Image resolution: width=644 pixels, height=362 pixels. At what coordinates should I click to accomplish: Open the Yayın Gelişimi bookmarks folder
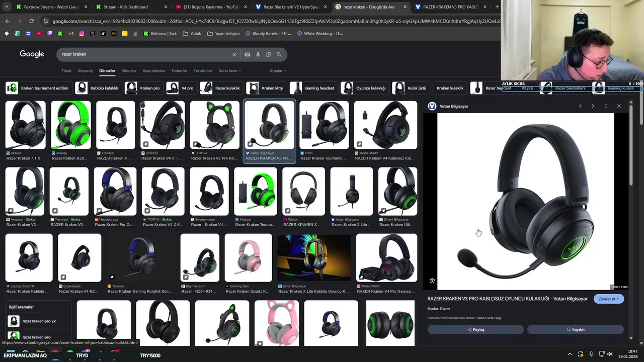(223, 34)
